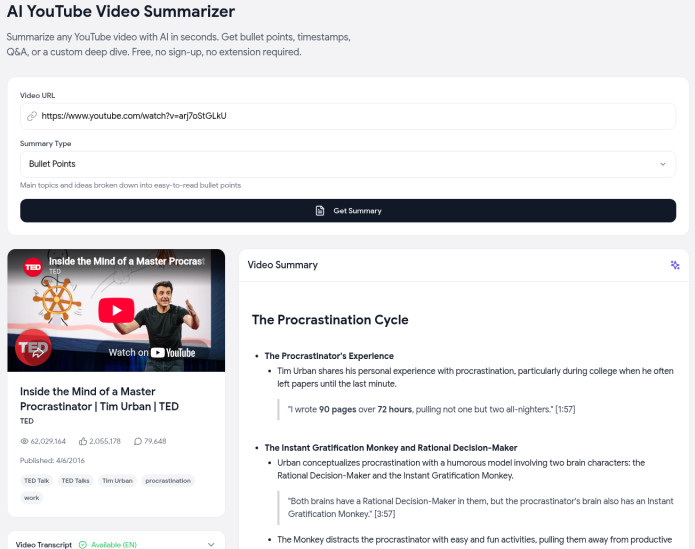Viewport: 695px width, 549px height.
Task: Click the Video URL input field
Action: [x=348, y=116]
